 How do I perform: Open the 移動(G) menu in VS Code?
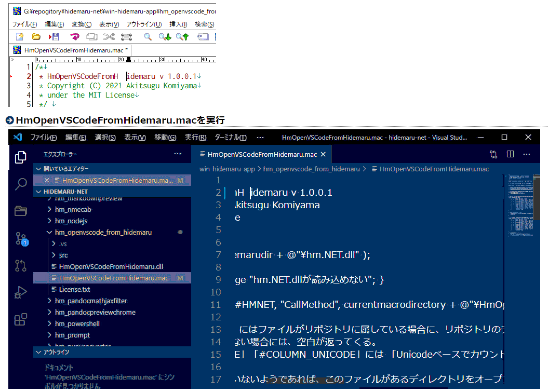165,137
